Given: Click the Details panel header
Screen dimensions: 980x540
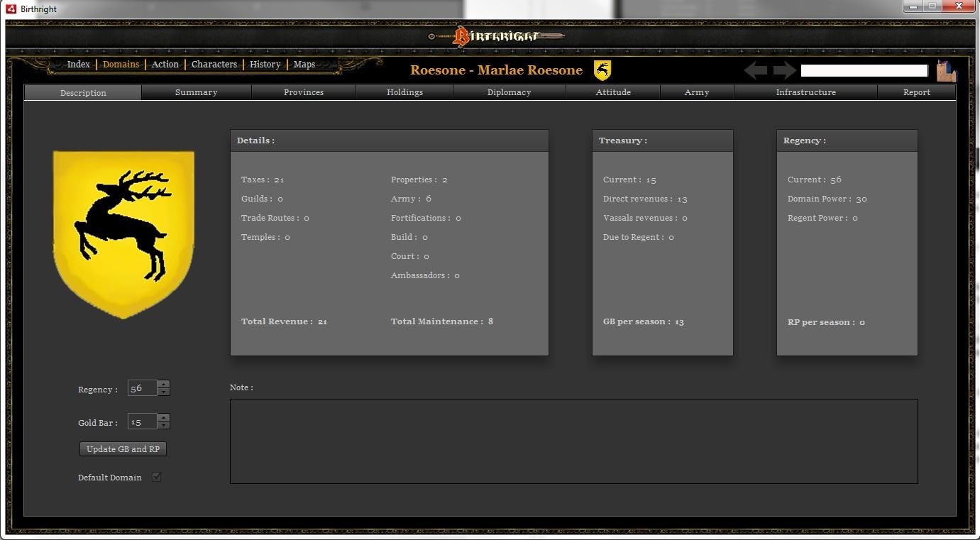Looking at the screenshot, I should [x=390, y=140].
